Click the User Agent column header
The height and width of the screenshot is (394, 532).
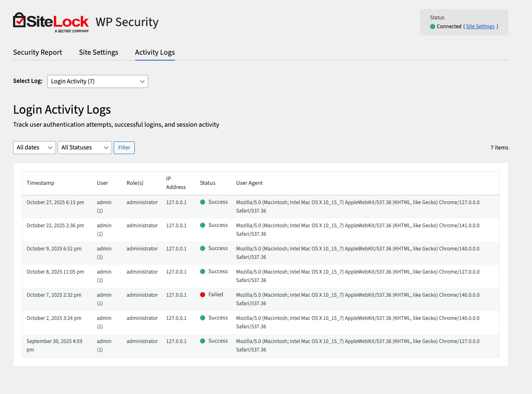point(249,183)
